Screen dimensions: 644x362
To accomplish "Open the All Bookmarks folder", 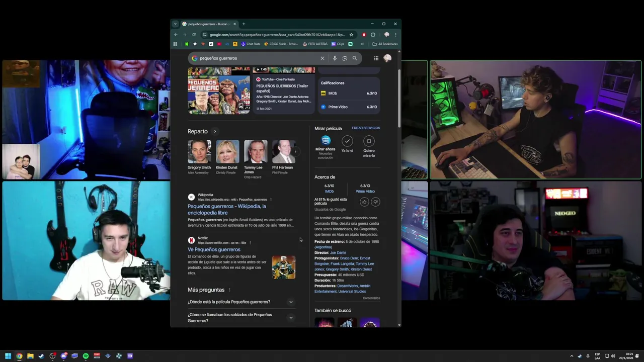I will click(385, 44).
